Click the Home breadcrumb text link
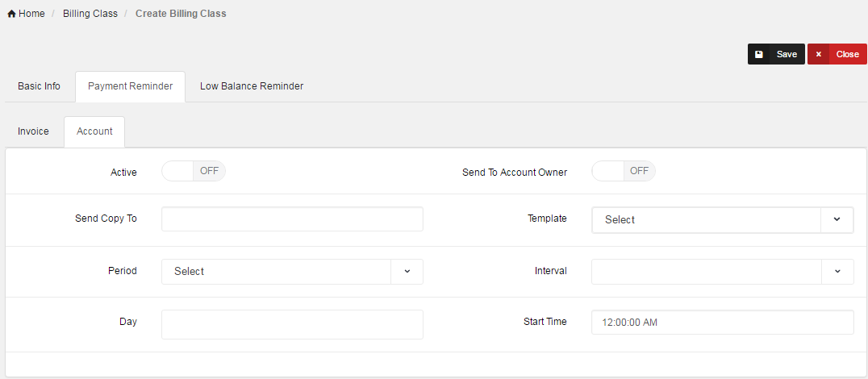The image size is (868, 379). click(x=31, y=14)
